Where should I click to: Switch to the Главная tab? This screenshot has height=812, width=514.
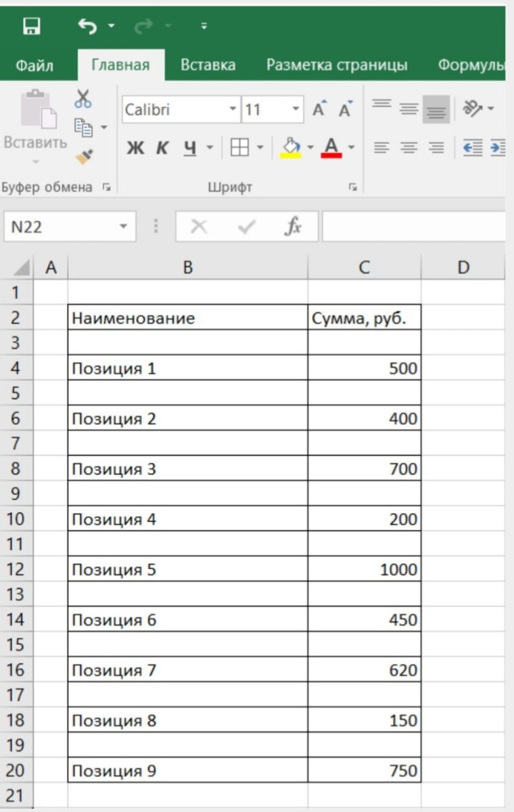120,65
